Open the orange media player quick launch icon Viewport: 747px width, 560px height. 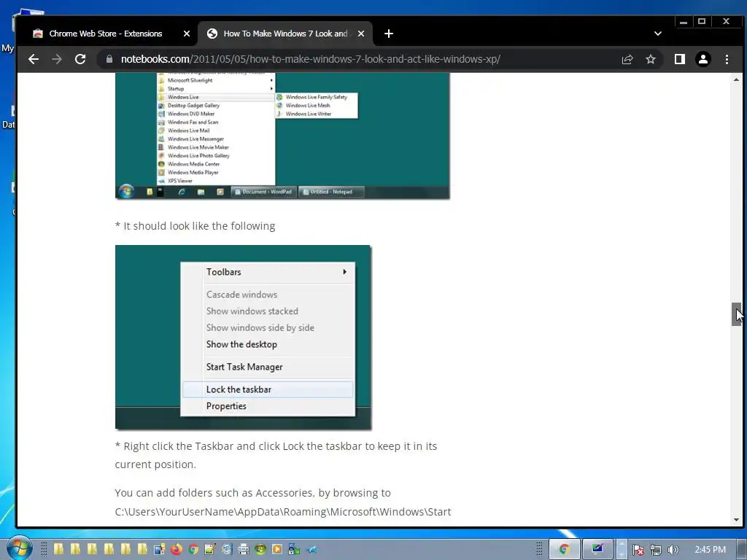coord(276,549)
